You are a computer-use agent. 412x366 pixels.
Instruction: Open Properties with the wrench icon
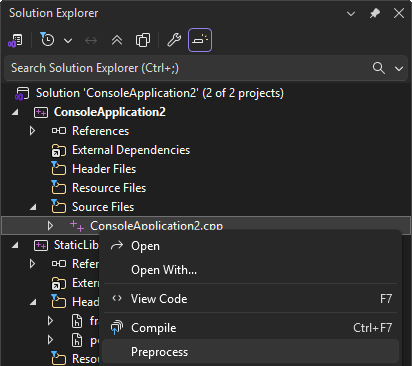tap(174, 40)
